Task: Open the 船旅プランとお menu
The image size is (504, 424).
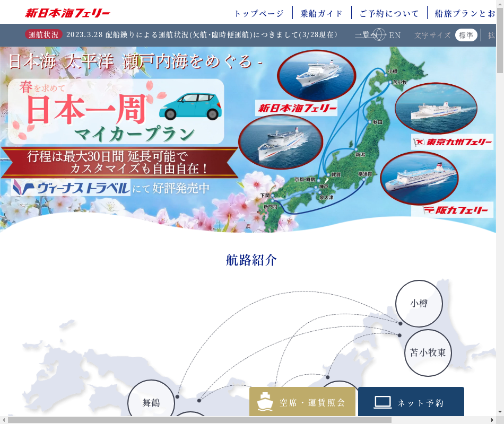Action: coord(465,13)
